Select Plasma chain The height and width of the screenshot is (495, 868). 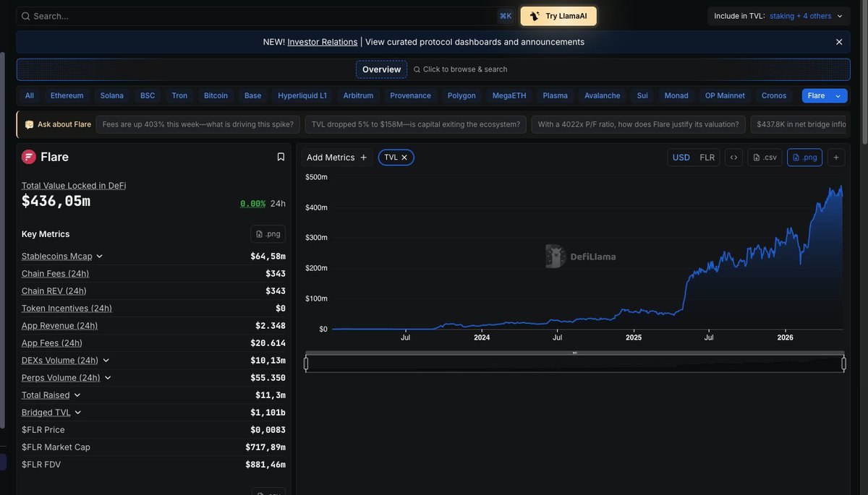pyautogui.click(x=556, y=95)
